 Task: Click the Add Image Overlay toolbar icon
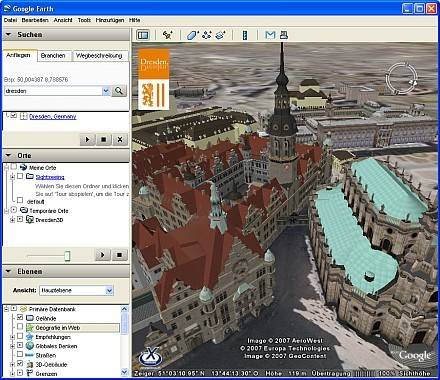pos(220,35)
